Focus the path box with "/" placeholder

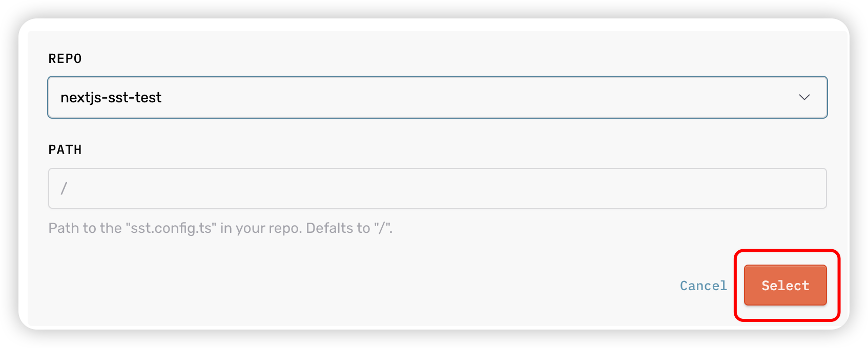pyautogui.click(x=437, y=188)
